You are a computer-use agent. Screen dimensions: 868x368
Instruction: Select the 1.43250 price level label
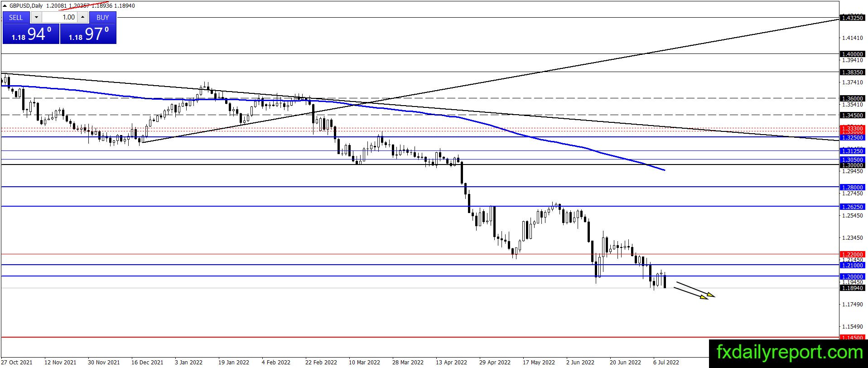pyautogui.click(x=852, y=18)
